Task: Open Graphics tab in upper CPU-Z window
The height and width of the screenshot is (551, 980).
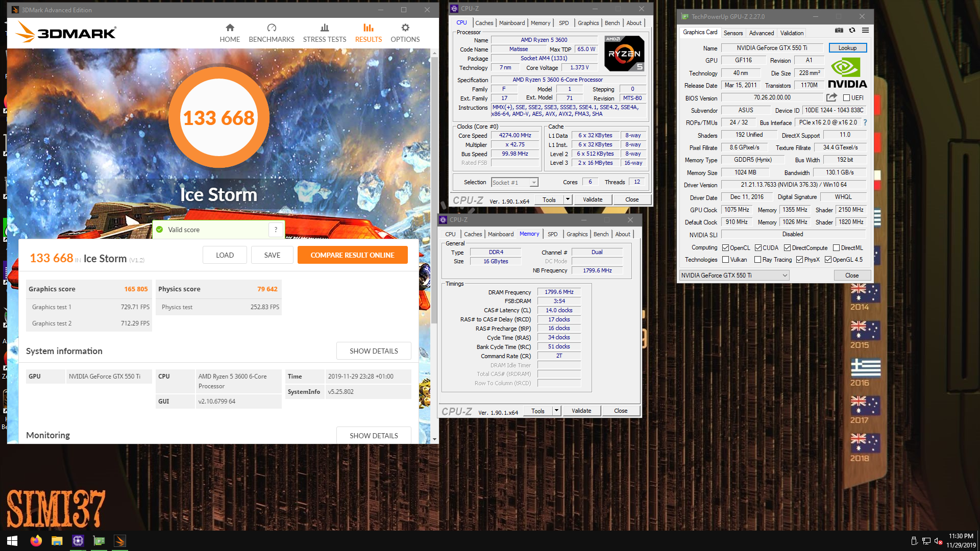Action: [588, 23]
